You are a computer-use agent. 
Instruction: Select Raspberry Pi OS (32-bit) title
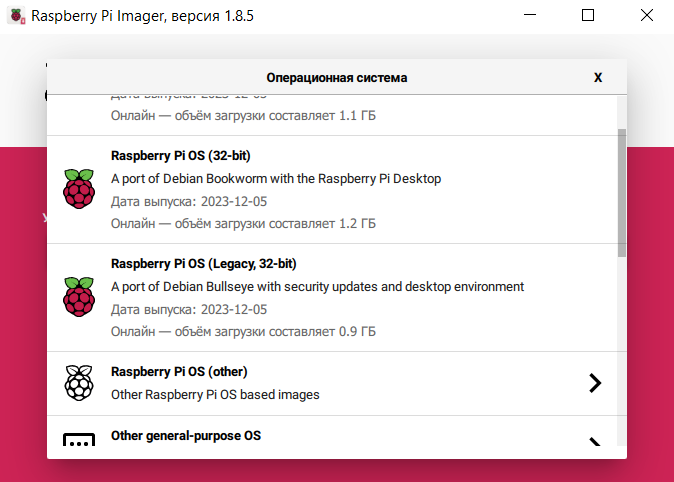click(x=181, y=156)
